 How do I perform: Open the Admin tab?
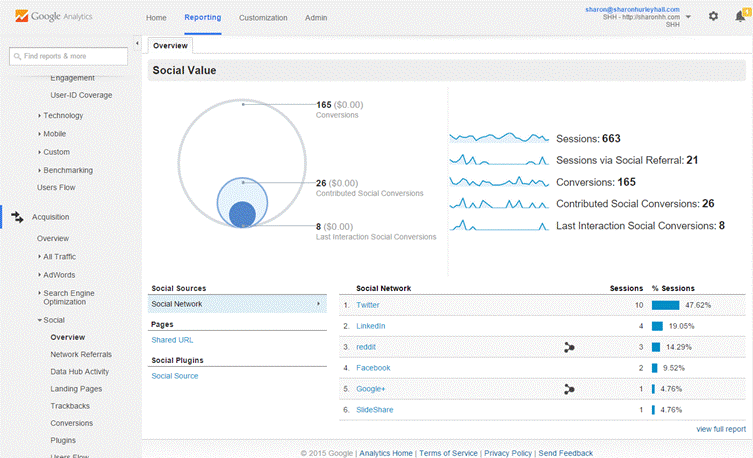click(315, 18)
